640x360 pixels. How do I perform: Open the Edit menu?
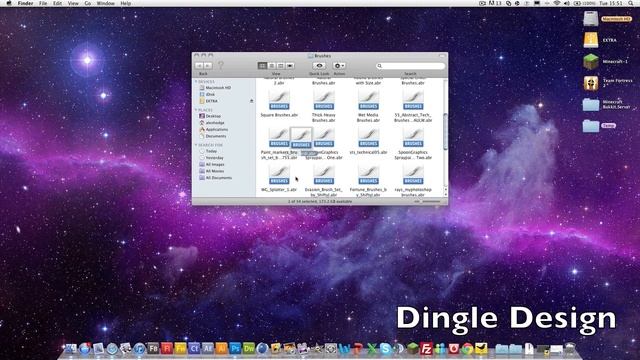pyautogui.click(x=58, y=3)
